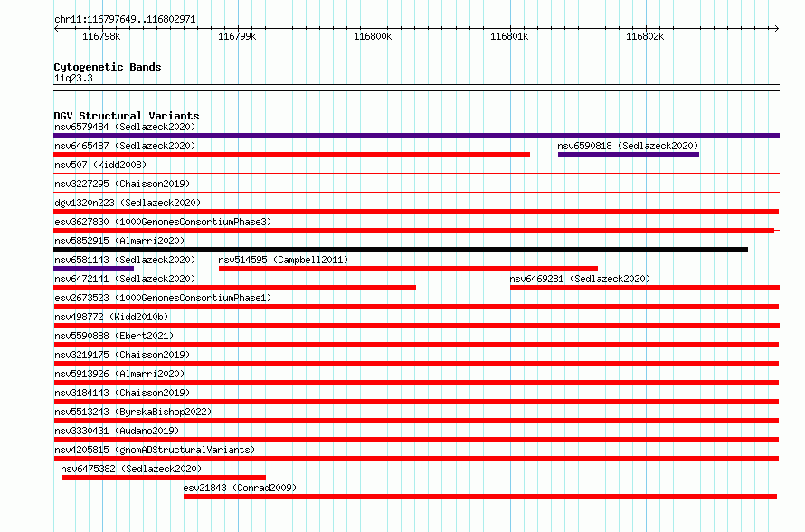Click dgv1320n223 (Sedlazeck2020) label
Image resolution: width=805 pixels, height=532 pixels.
128,203
